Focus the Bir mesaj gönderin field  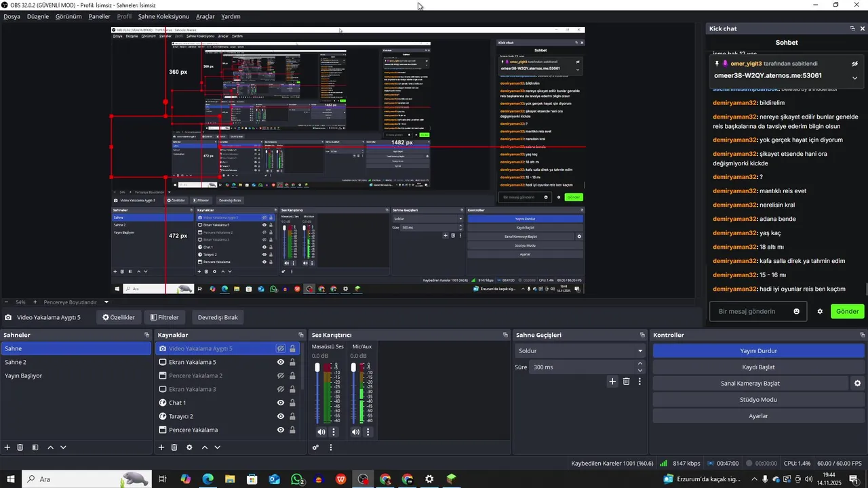tap(759, 312)
